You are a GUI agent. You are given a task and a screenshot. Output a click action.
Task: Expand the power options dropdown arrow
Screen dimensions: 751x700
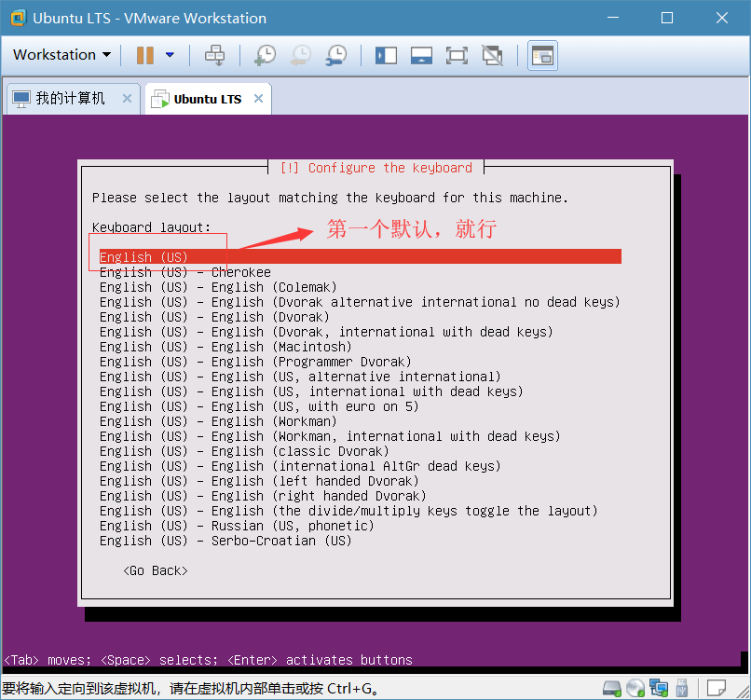170,55
